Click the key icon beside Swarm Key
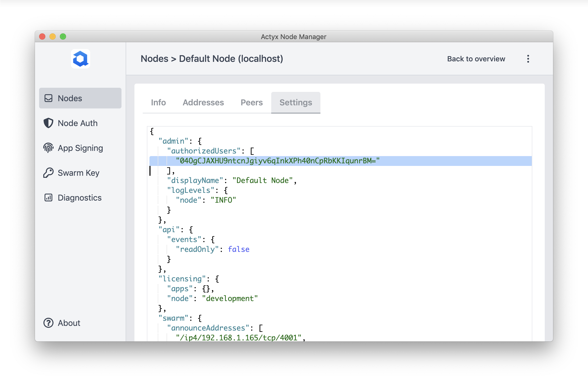The width and height of the screenshot is (588, 388). [48, 173]
